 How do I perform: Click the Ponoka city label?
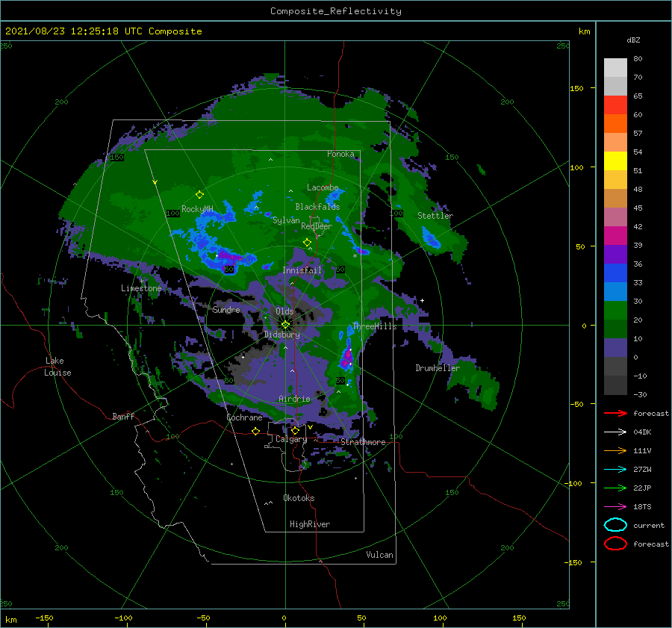340,154
